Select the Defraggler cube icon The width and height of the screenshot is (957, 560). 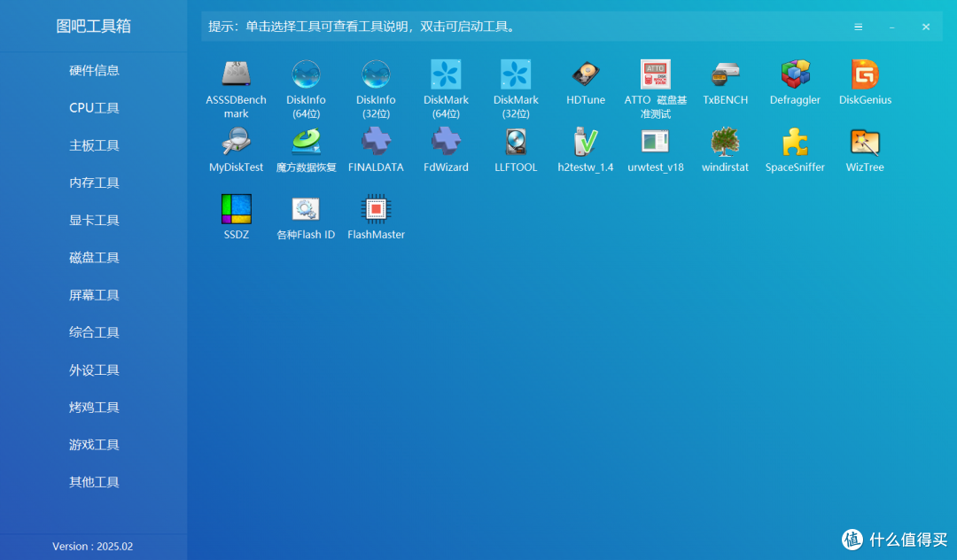(x=795, y=74)
